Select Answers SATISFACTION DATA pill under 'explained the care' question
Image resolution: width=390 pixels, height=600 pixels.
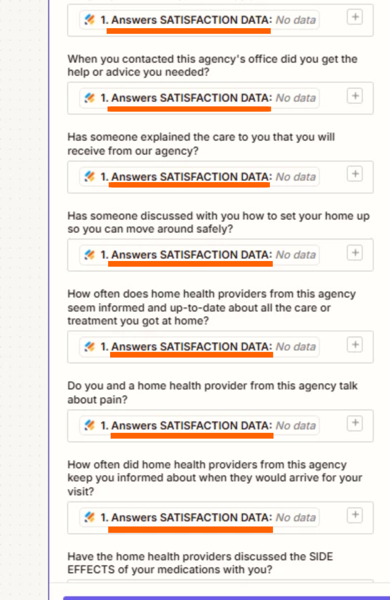[199, 177]
